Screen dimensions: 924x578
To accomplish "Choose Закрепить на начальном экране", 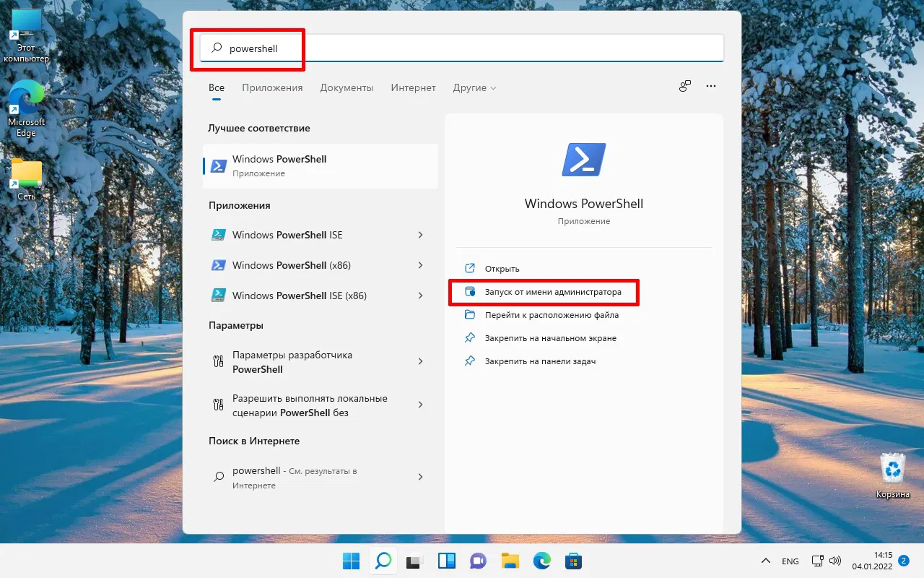I will (540, 338).
